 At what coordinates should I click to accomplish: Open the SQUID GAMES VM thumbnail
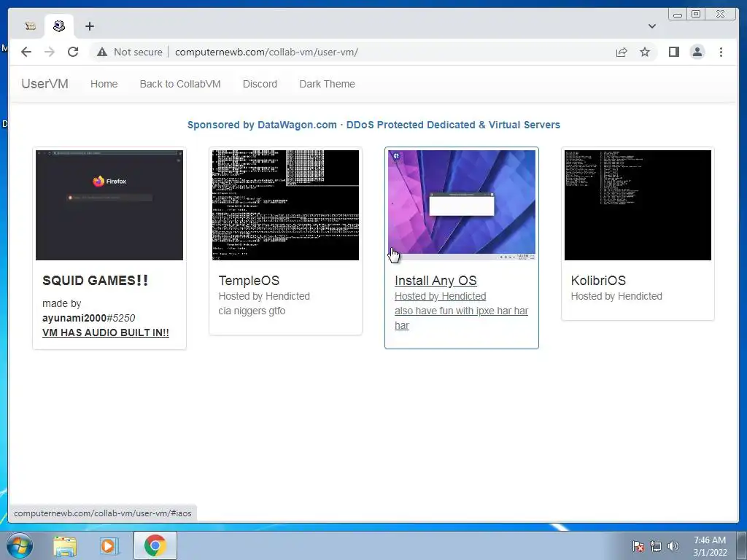tap(109, 205)
